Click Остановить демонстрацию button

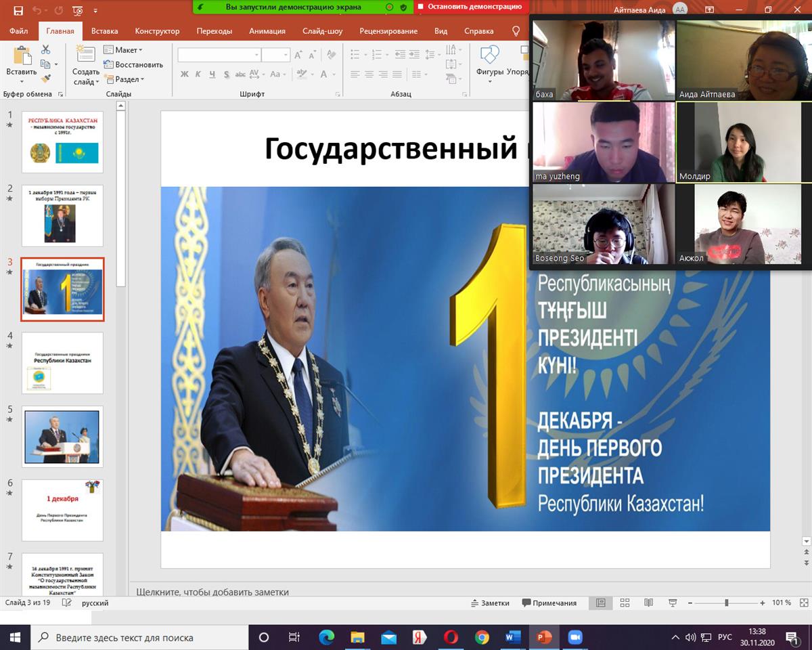coord(471,7)
